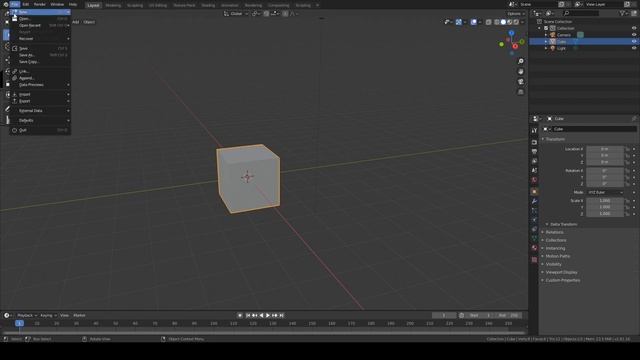
Task: Choose Save As... in File menu
Action: [40, 55]
